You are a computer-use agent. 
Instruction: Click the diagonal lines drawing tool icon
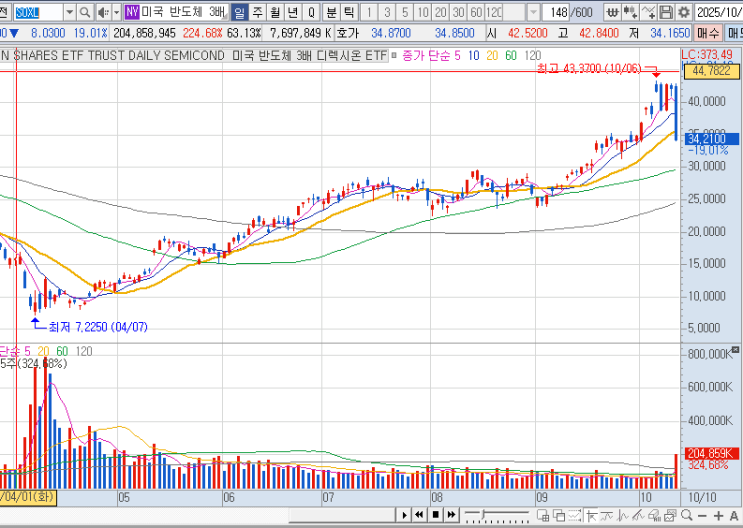(639, 515)
